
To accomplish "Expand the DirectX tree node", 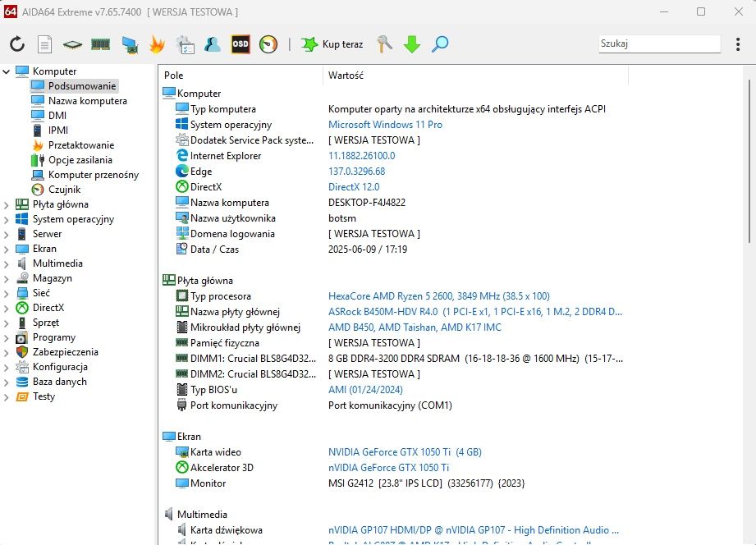I will point(7,308).
